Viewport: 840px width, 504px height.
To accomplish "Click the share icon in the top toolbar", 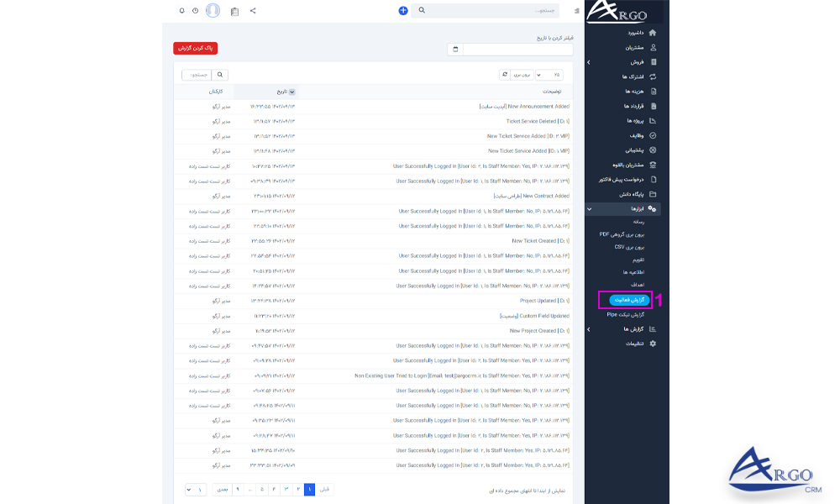I will point(253,11).
